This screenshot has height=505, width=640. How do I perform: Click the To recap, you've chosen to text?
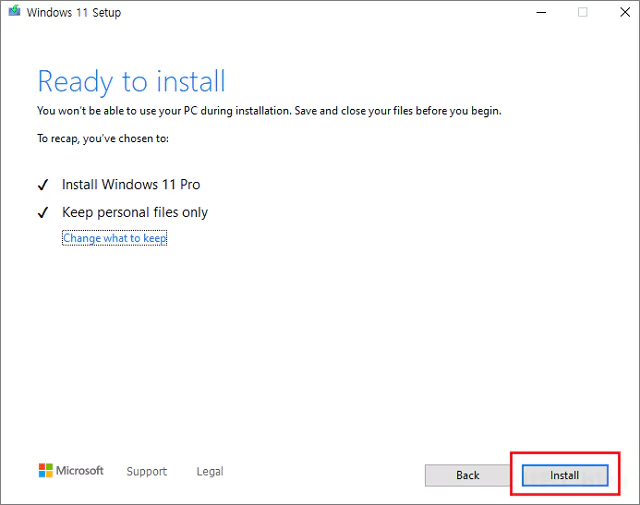103,139
